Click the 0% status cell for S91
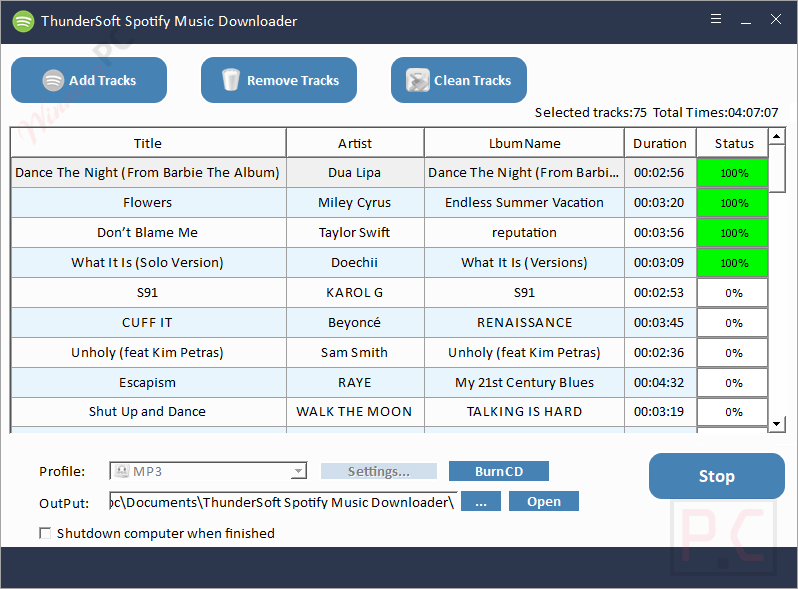This screenshot has height=589, width=798. pos(733,293)
